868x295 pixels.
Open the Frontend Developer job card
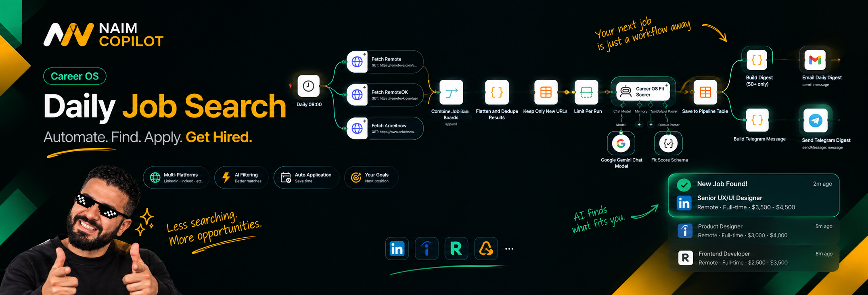(753, 258)
